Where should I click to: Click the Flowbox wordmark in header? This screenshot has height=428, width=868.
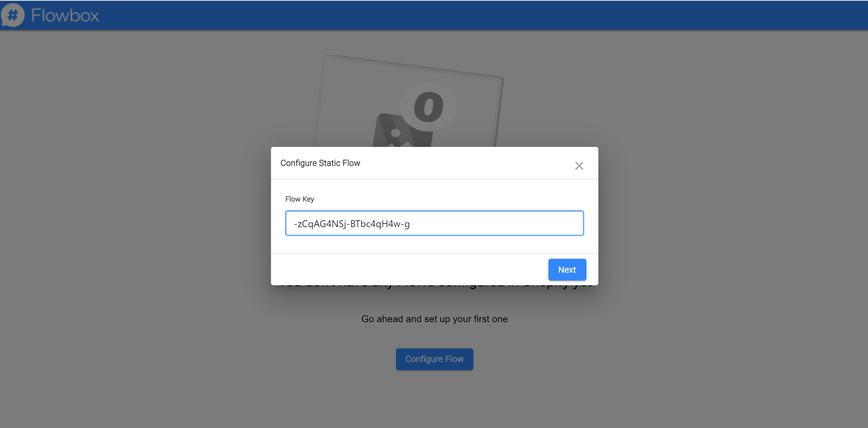click(x=65, y=16)
